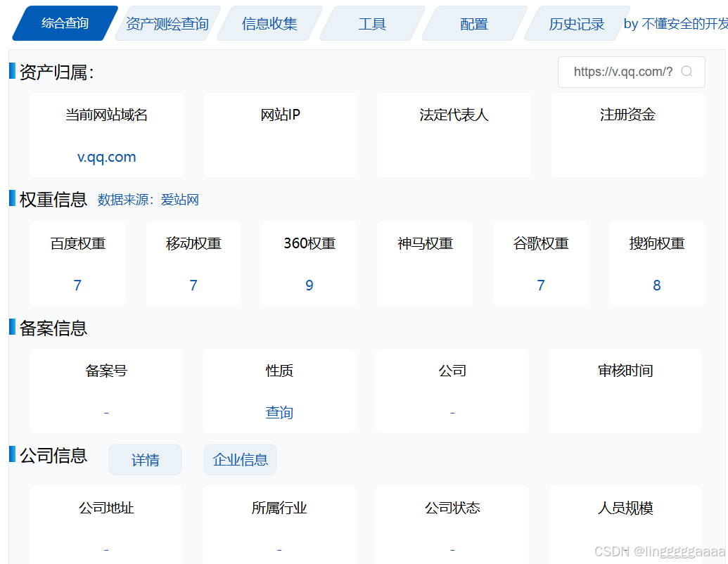Click the 企业信息 button
728x564 pixels.
click(x=240, y=459)
